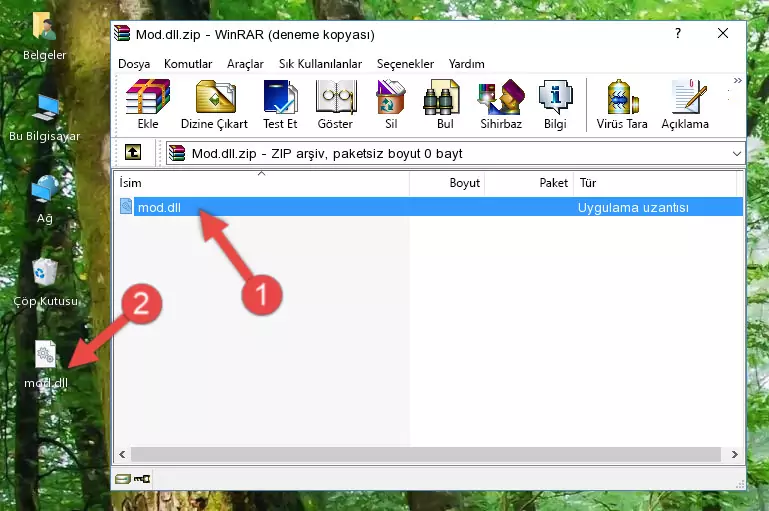Click the status bar drive icon

pos(123,479)
